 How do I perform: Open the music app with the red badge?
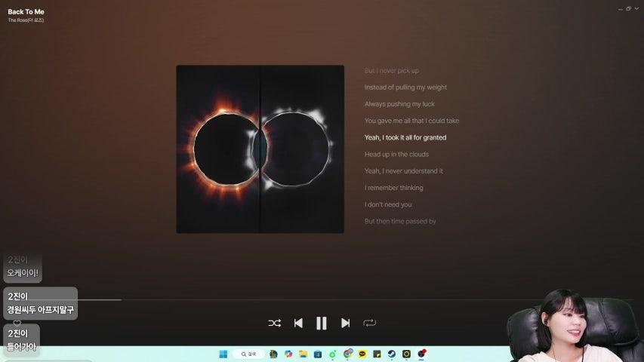(x=421, y=354)
